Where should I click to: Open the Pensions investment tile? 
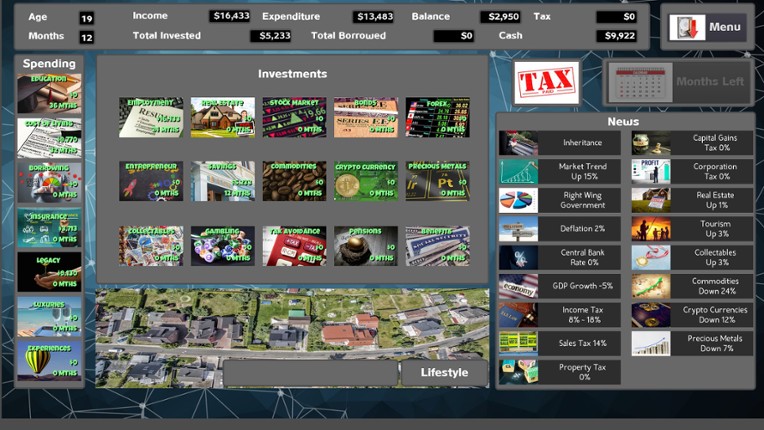[366, 245]
